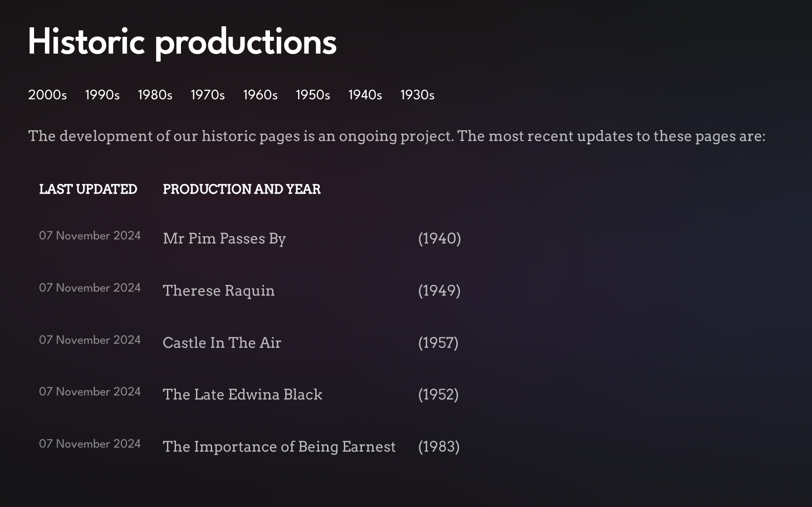Open Mr Pim Passes By production
The image size is (812, 507).
(224, 239)
